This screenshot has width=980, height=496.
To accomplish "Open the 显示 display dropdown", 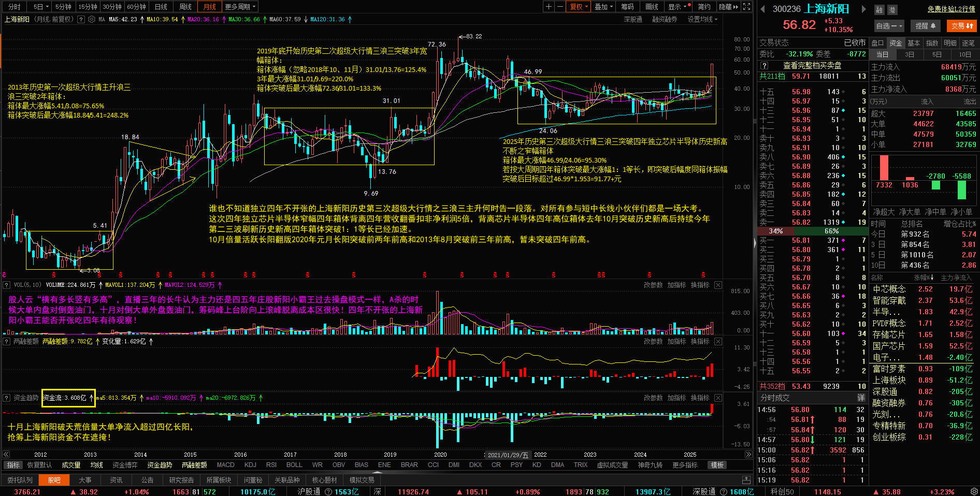I will pos(678,7).
